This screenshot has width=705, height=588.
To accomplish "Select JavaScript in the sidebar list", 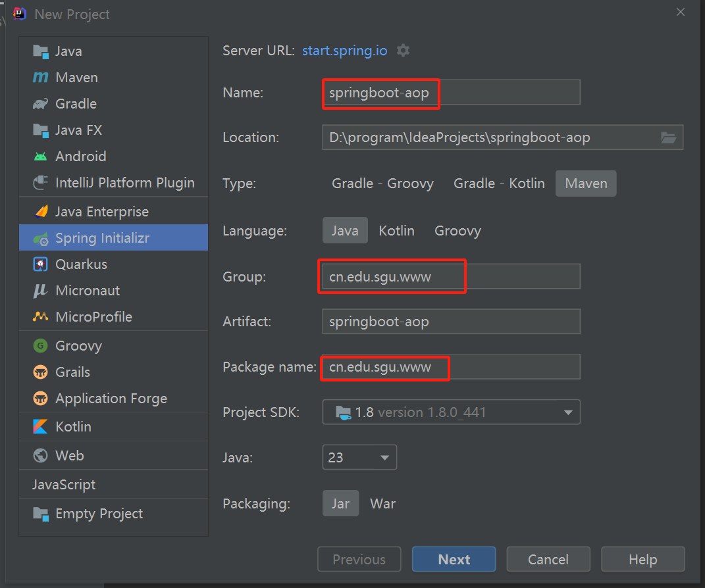I will [x=114, y=485].
